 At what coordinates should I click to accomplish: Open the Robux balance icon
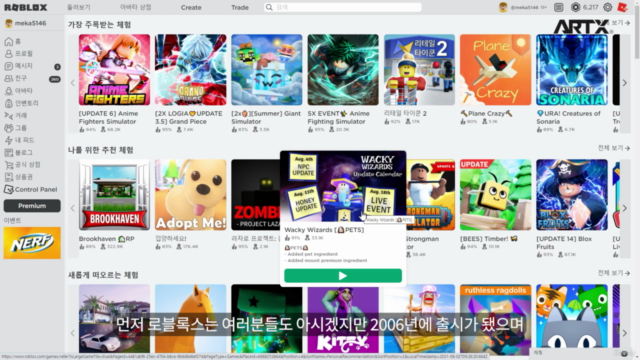pyautogui.click(x=576, y=7)
